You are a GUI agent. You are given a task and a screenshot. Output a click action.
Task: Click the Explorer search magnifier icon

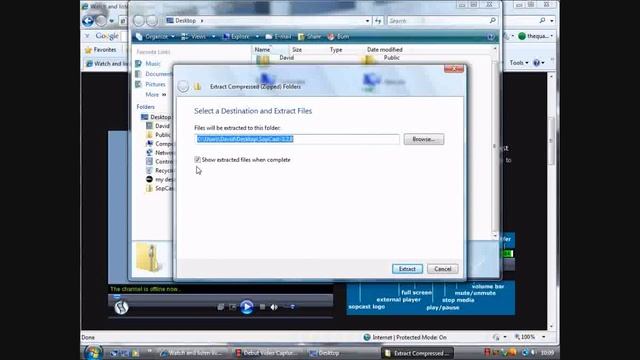[x=493, y=20]
